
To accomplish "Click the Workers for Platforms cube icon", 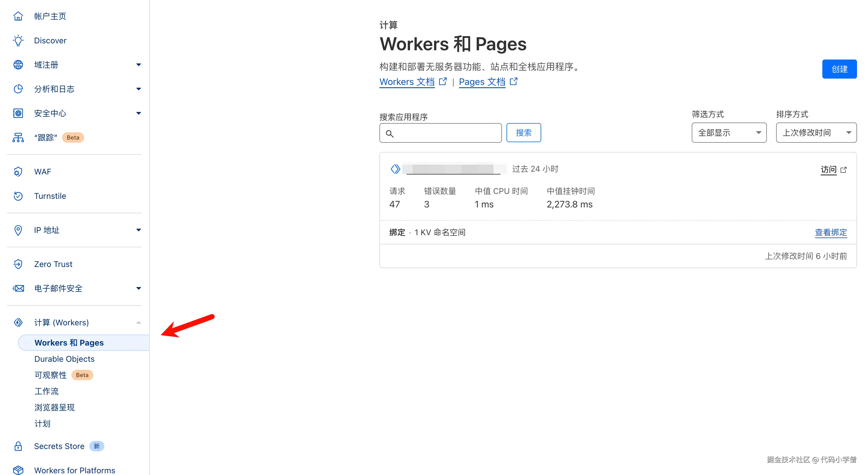I will (x=18, y=470).
